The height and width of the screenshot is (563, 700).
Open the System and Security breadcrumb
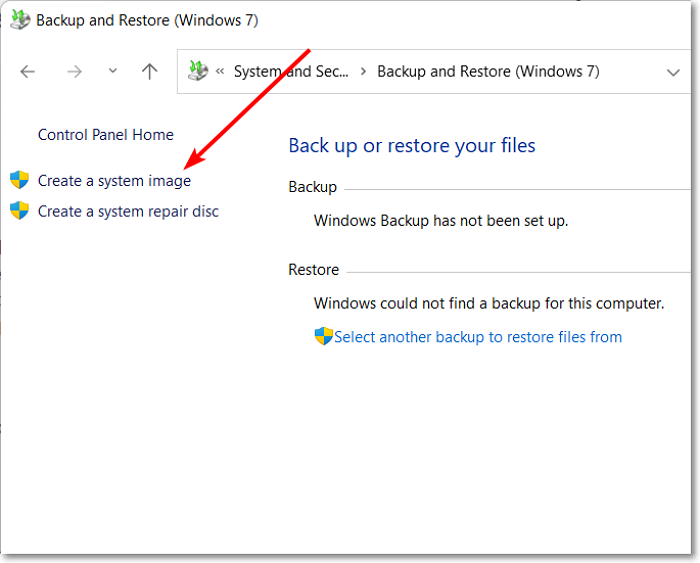[291, 72]
